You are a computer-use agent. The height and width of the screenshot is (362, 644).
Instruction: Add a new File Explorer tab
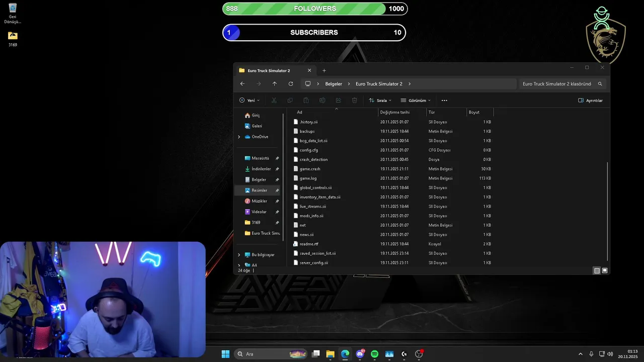[324, 70]
